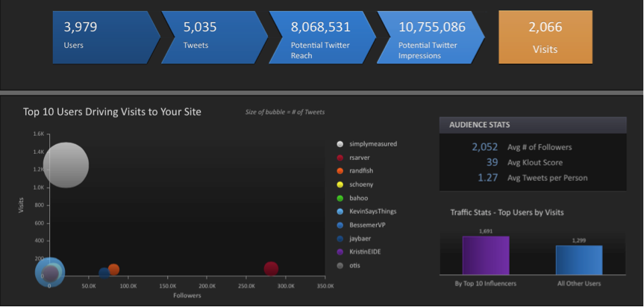Click the orange 2,066 Visits box
644x307 pixels.
(545, 37)
